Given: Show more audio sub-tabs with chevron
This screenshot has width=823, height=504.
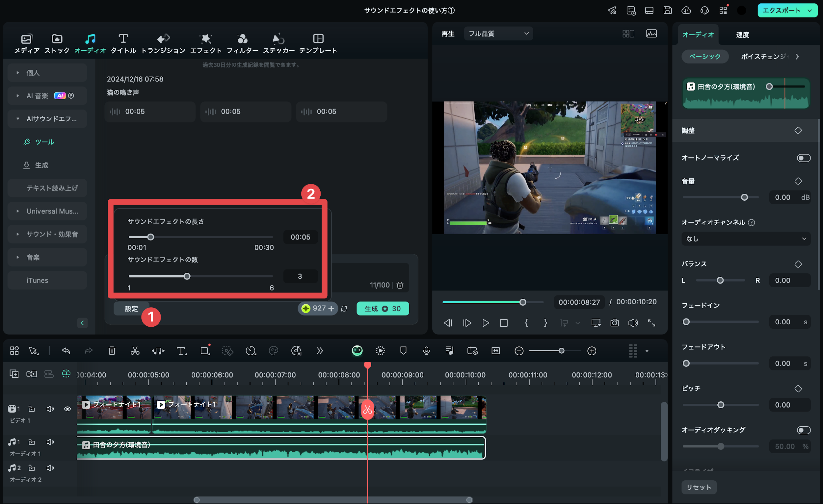Looking at the screenshot, I should (797, 56).
